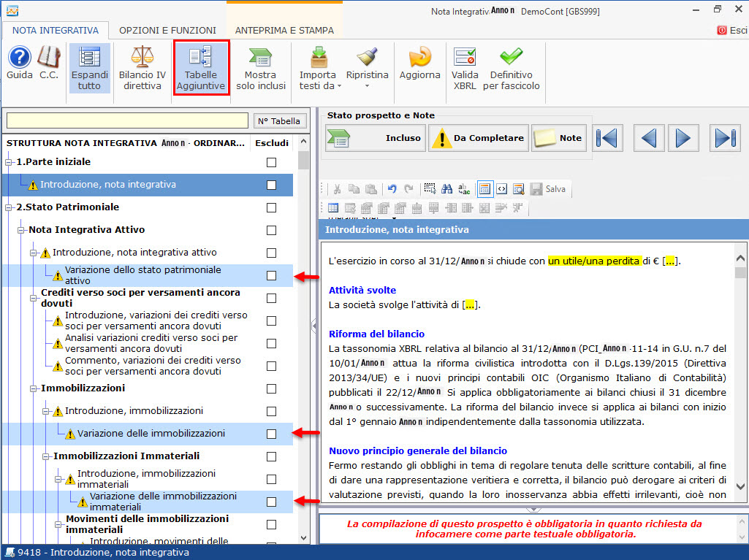Click the yellow search field above the tree

point(129,121)
